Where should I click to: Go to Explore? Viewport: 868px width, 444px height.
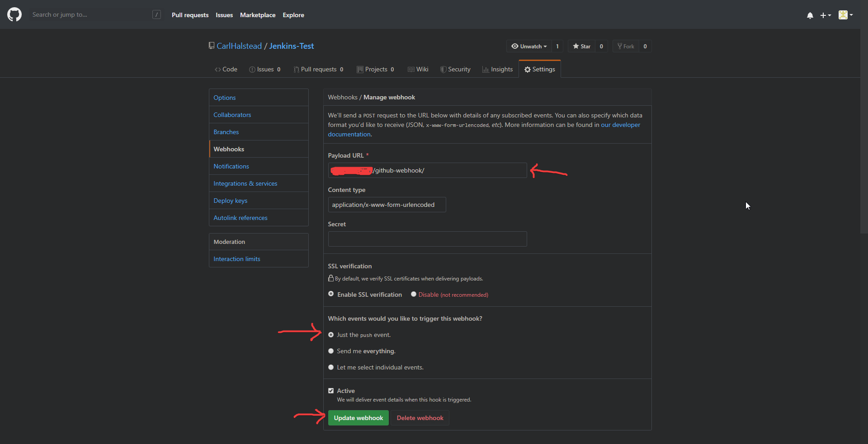click(x=293, y=15)
